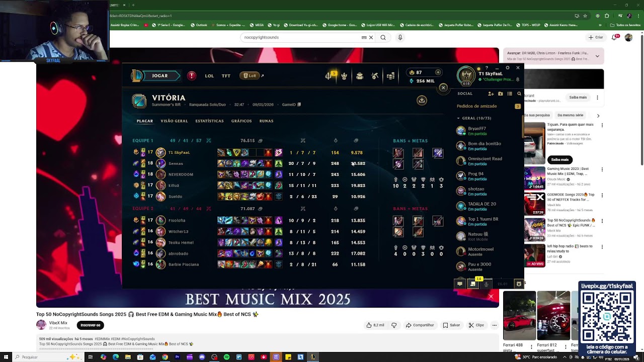The image size is (644, 362).
Task: Click the League client help question mark
Action: (x=487, y=68)
